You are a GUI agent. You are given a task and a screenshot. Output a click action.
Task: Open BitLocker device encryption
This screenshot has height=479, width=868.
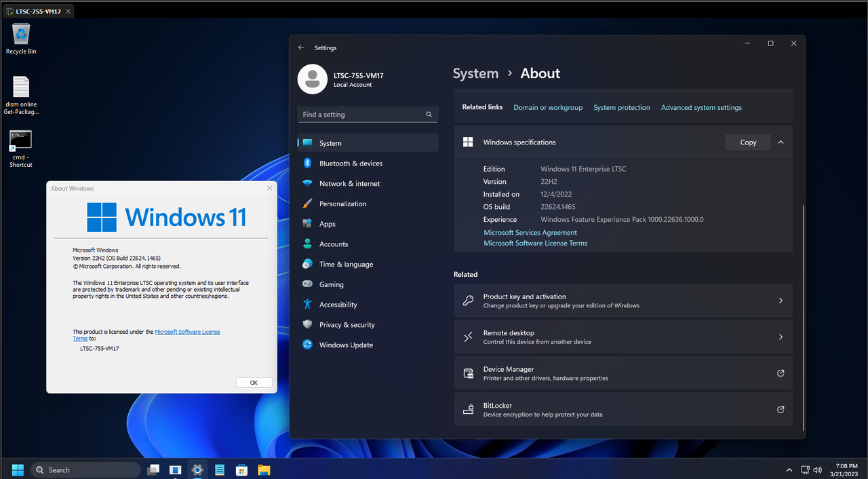click(x=623, y=410)
